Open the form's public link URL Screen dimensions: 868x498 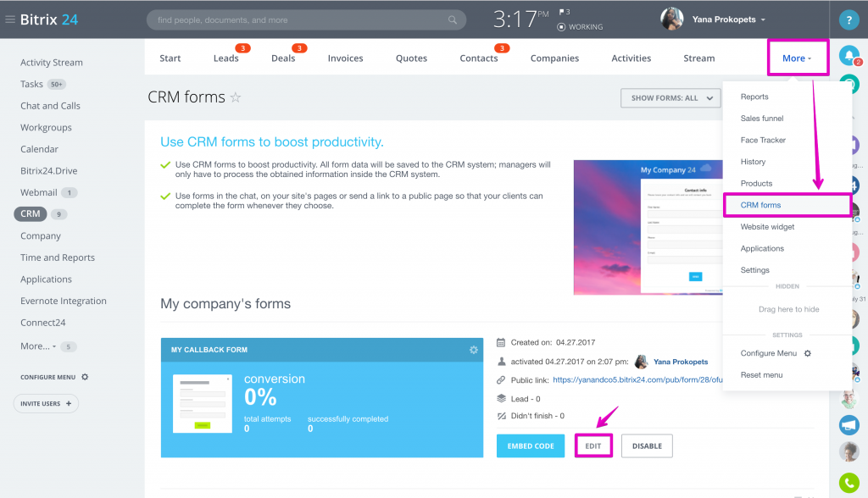pos(637,380)
